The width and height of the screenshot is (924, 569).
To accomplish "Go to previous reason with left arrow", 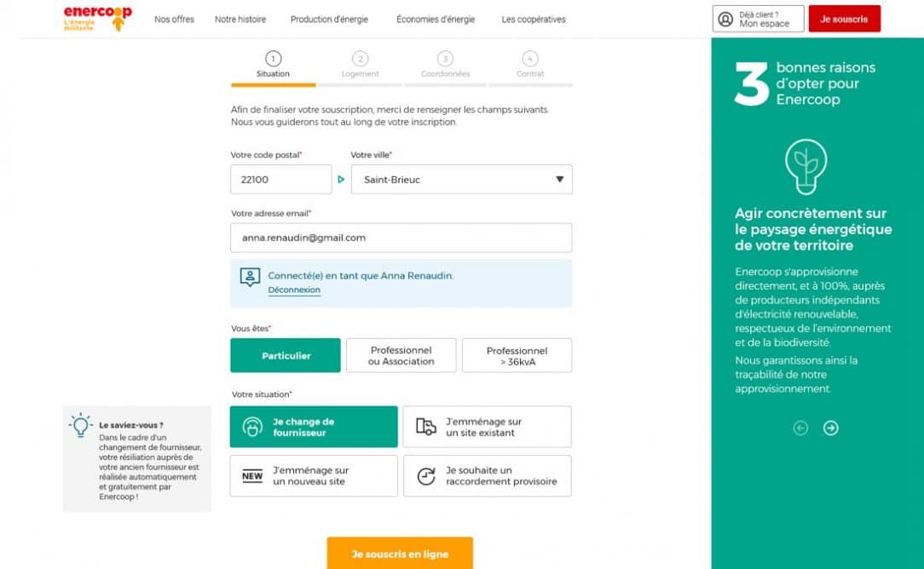I will coord(800,428).
